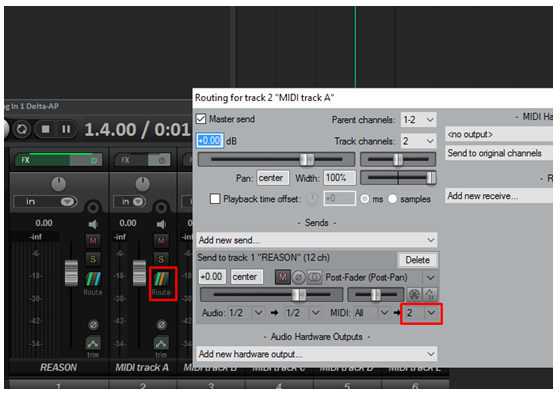Viewport: 560px width, 395px height.
Task: Open the FX chain on MIDI track A
Action: pos(130,160)
